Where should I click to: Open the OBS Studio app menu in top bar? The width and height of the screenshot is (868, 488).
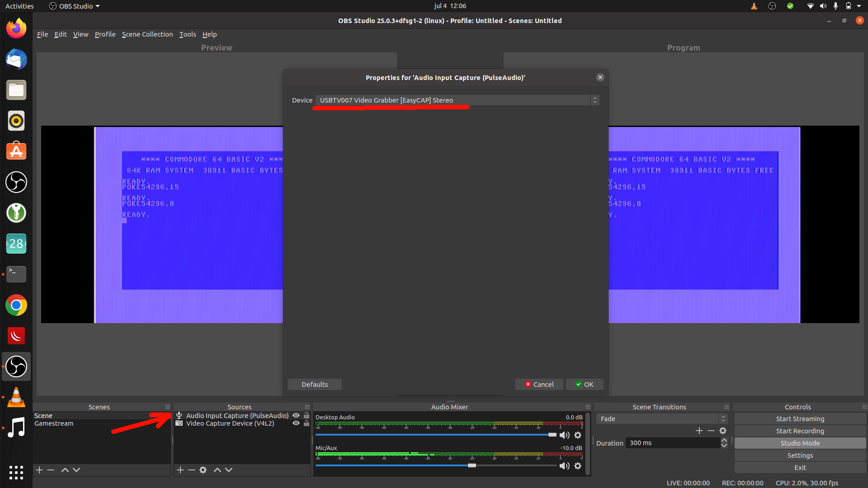[x=75, y=6]
